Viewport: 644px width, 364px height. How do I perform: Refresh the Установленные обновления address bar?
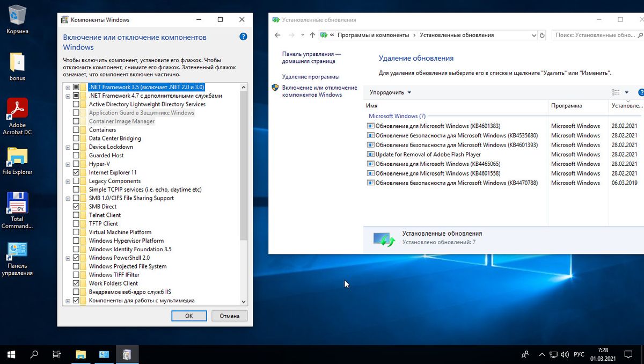pos(542,35)
